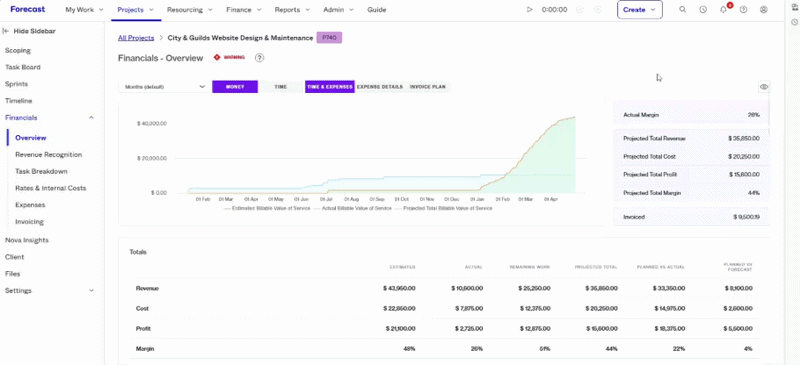Viewport: 800px width, 365px height.
Task: Open notifications bell icon
Action: [x=723, y=10]
